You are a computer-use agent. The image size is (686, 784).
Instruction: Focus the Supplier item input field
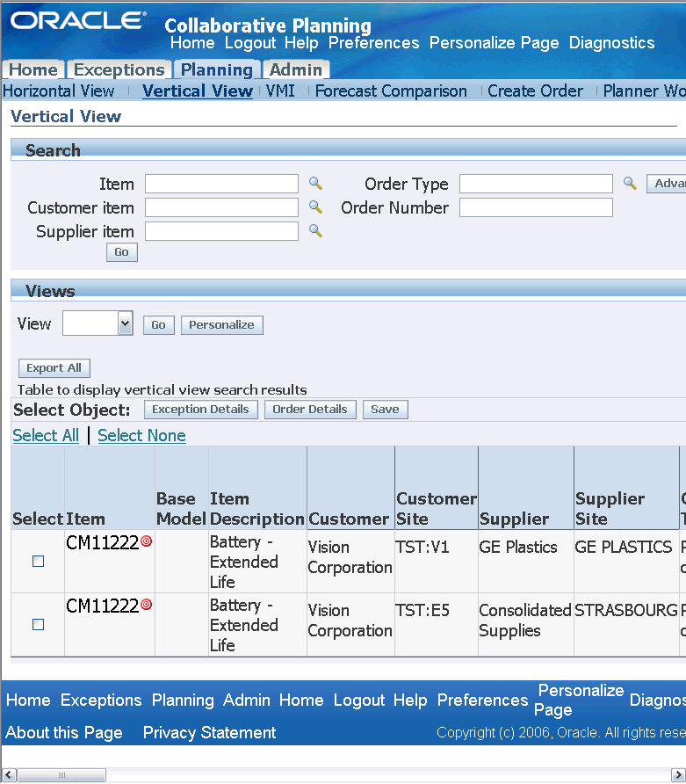(x=222, y=231)
